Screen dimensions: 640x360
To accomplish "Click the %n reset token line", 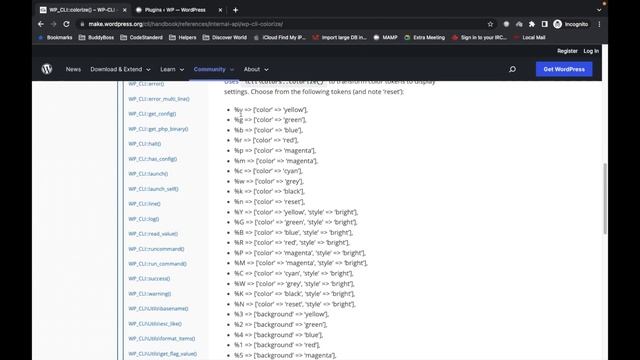I will [x=269, y=202].
